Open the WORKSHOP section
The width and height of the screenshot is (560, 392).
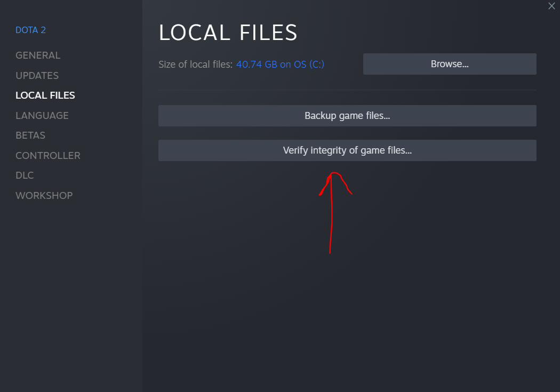pyautogui.click(x=44, y=195)
